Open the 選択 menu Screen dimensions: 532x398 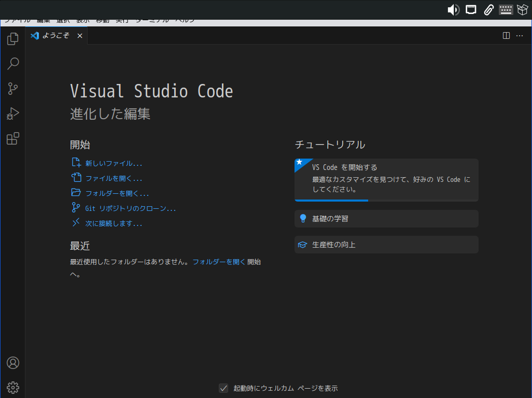pyautogui.click(x=63, y=21)
